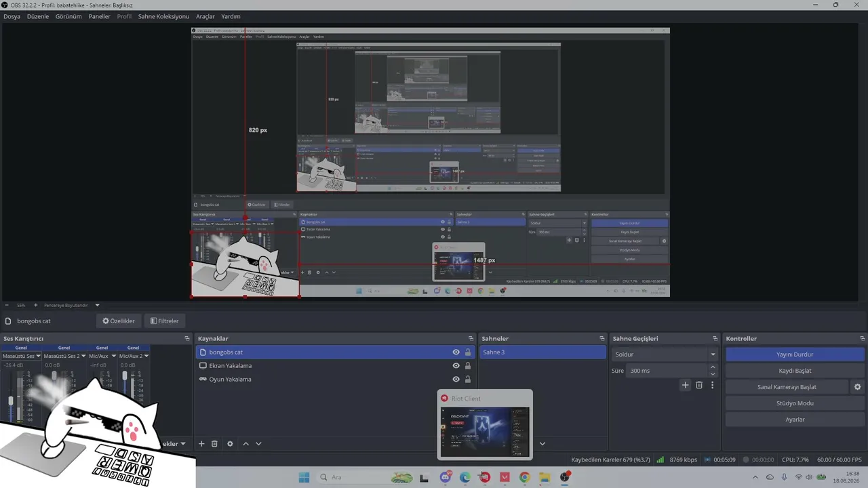Open the Araçlar menu

[205, 16]
